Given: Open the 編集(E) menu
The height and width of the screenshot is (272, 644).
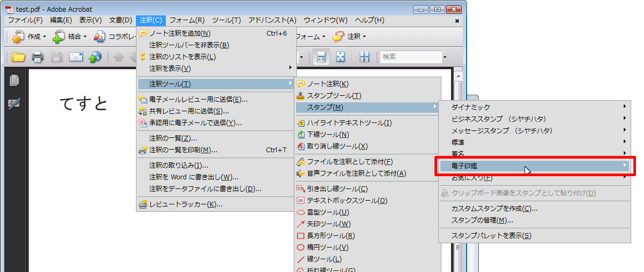Looking at the screenshot, I should [x=61, y=20].
